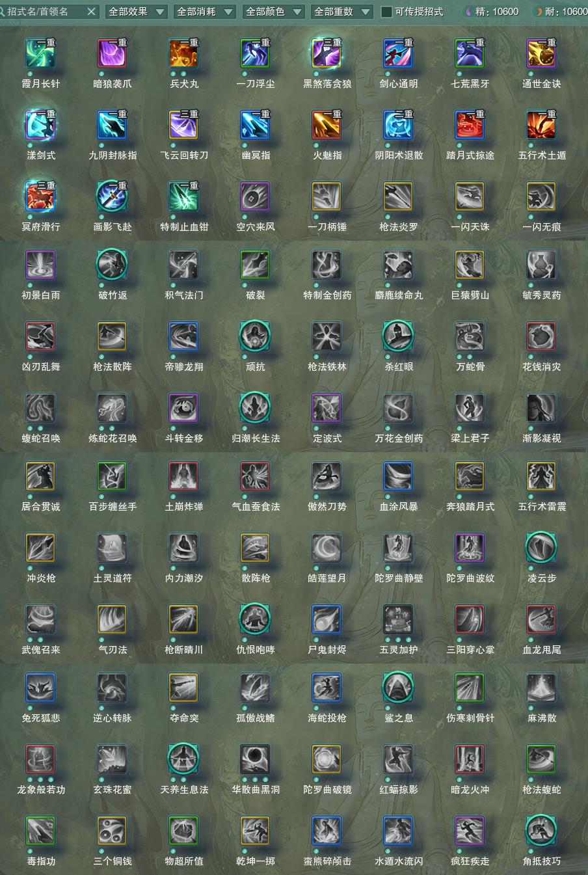Choose the 麻沸散 skill icon
This screenshot has width=588, height=875.
coord(541,688)
